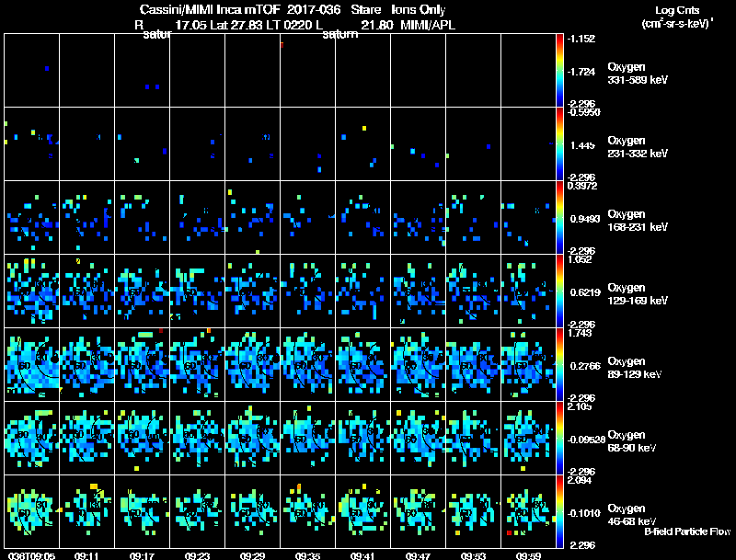The height and width of the screenshot is (560, 736).
Task: Open the 231-332 keV panel at 09:41
Action: (x=362, y=144)
